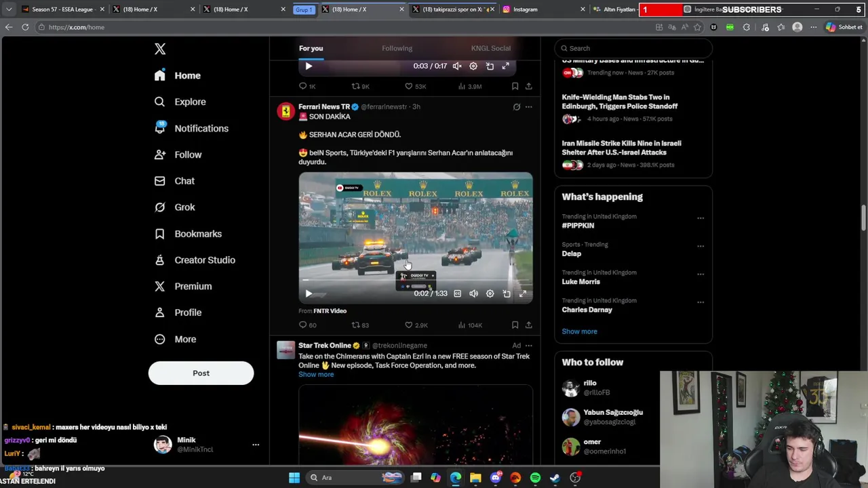Repost the Ferrari post with 83 reposts
Screen dimensions: 868x488
(x=360, y=325)
